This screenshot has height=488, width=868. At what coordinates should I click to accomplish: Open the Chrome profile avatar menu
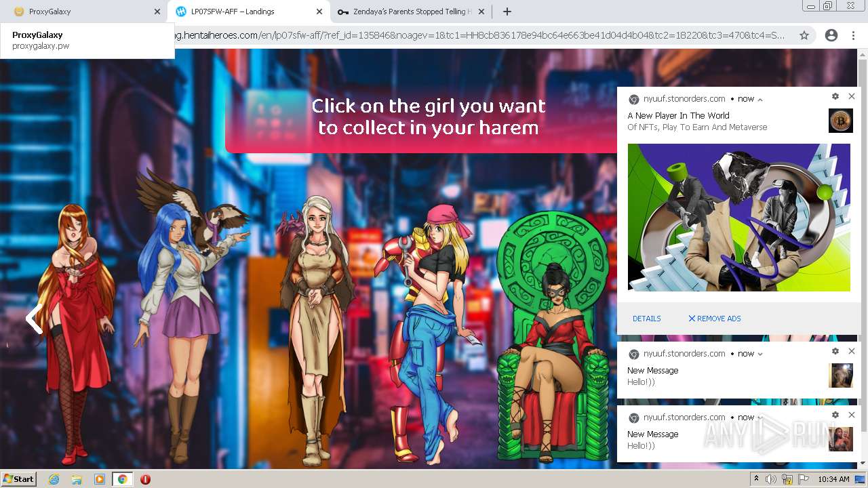click(x=831, y=35)
